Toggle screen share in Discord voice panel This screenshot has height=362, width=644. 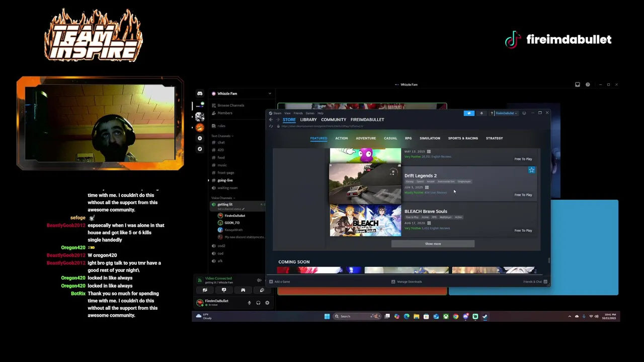(224, 290)
